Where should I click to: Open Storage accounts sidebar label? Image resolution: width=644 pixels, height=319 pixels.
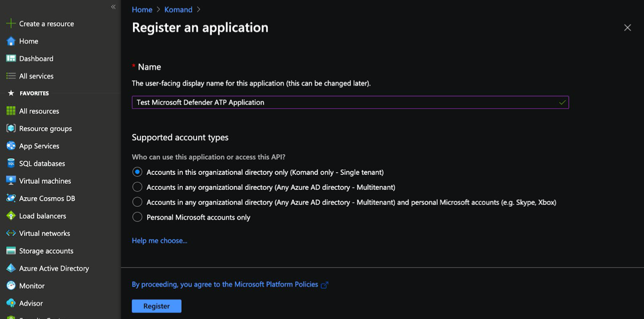click(x=46, y=251)
